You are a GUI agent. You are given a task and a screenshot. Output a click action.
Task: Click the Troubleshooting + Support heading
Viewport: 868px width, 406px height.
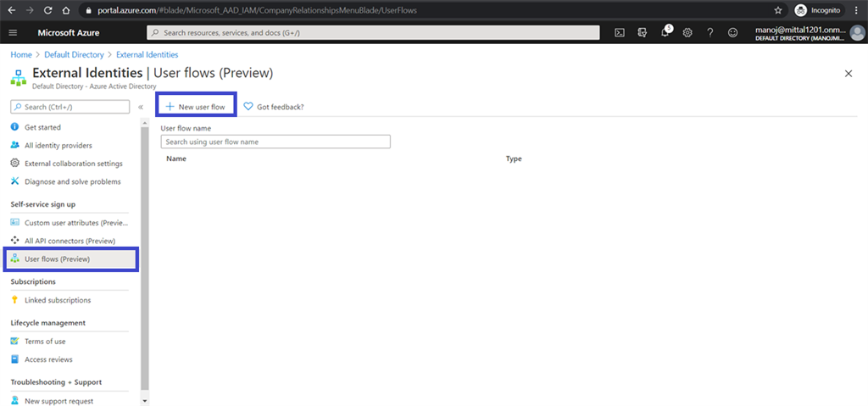(x=56, y=382)
